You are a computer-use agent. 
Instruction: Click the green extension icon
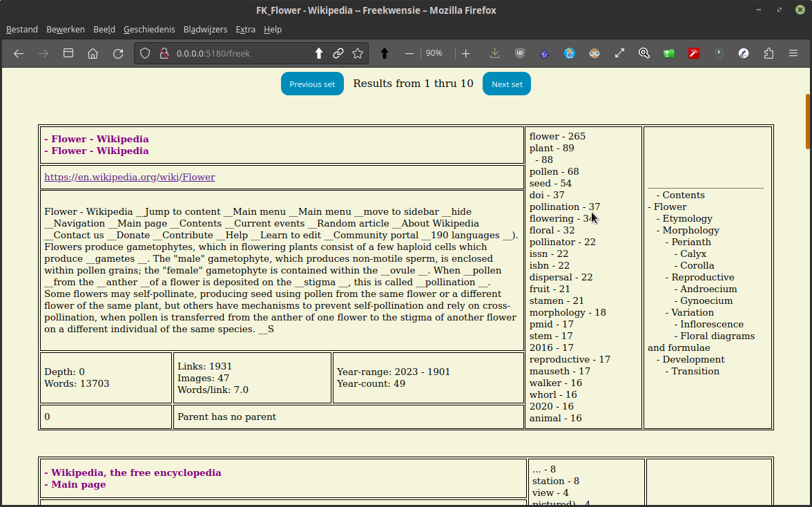click(x=669, y=53)
